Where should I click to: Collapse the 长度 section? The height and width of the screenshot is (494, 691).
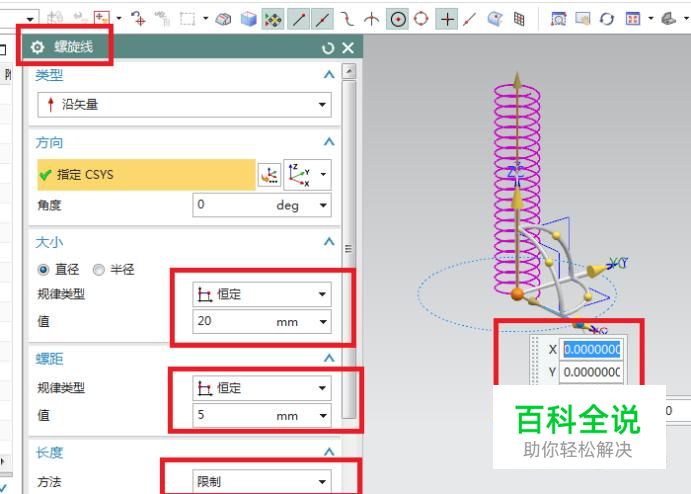[329, 452]
